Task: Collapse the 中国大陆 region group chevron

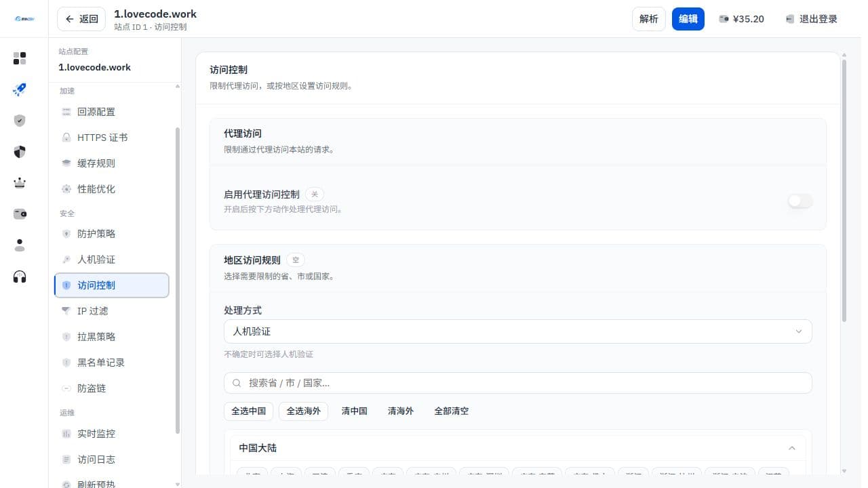Action: (x=791, y=448)
